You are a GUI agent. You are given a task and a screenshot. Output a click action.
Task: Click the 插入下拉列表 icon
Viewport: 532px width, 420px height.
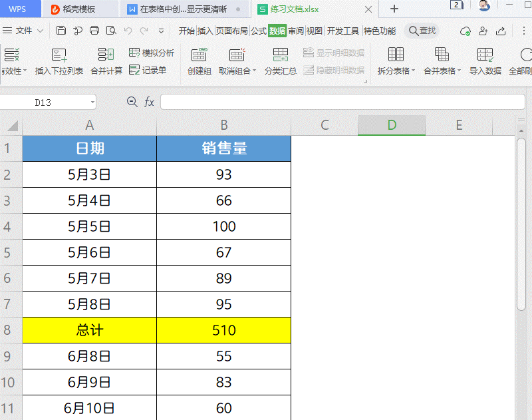[59, 55]
